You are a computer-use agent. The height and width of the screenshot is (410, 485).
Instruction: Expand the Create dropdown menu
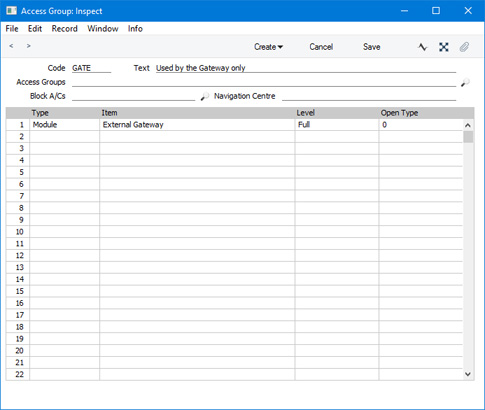268,47
